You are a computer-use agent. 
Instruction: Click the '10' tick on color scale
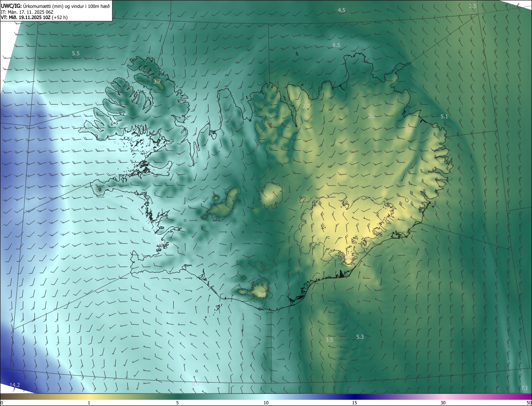(266, 403)
